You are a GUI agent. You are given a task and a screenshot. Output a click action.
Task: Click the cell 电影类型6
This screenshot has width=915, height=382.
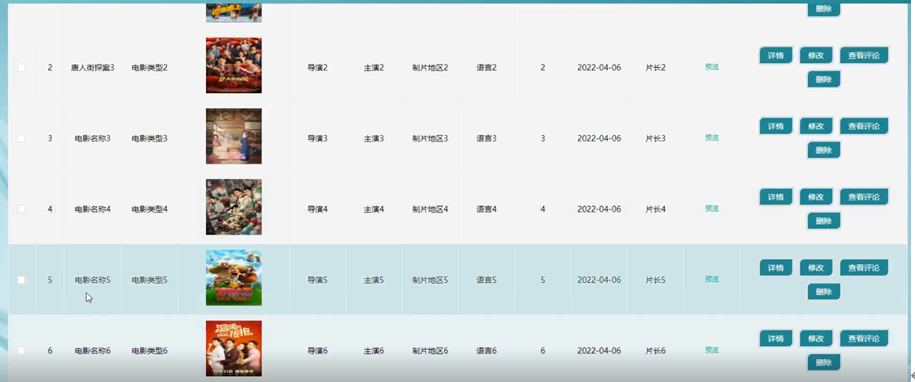(x=149, y=351)
